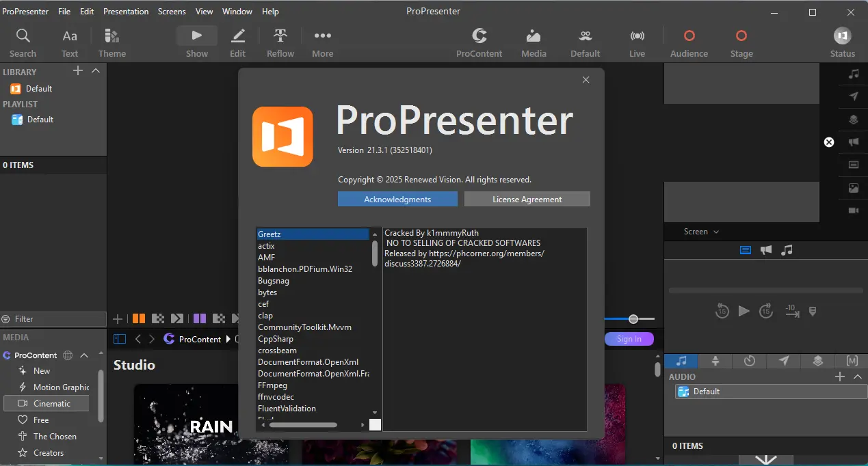Click the Filter field in the library
868x466 pixels.
[x=53, y=319]
